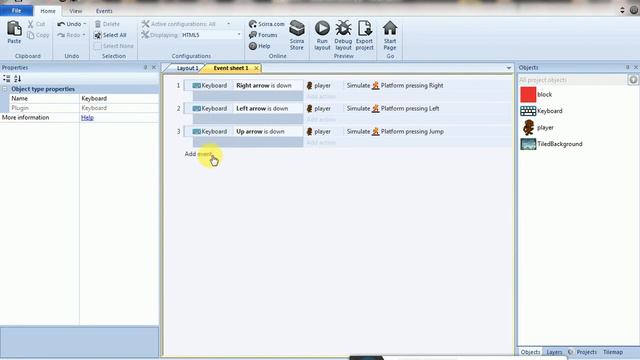Screen dimensions: 640x360
Task: Go to Start Page home icon
Action: (x=390, y=29)
